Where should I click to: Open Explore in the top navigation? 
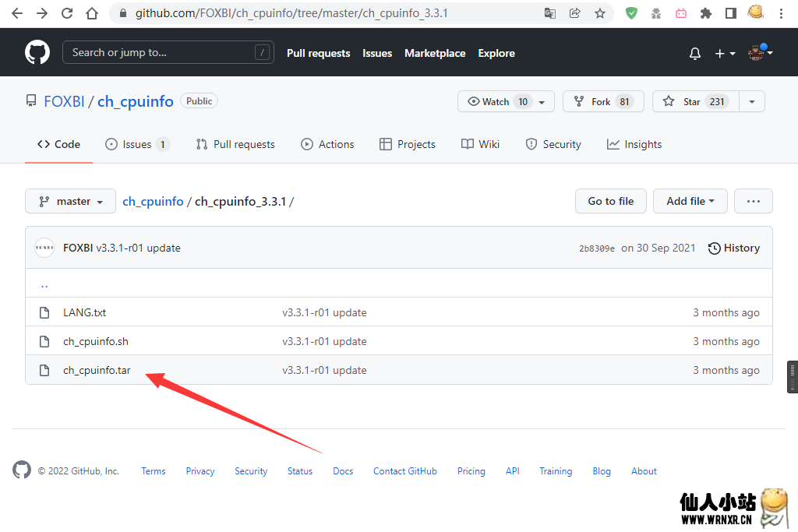(x=496, y=53)
